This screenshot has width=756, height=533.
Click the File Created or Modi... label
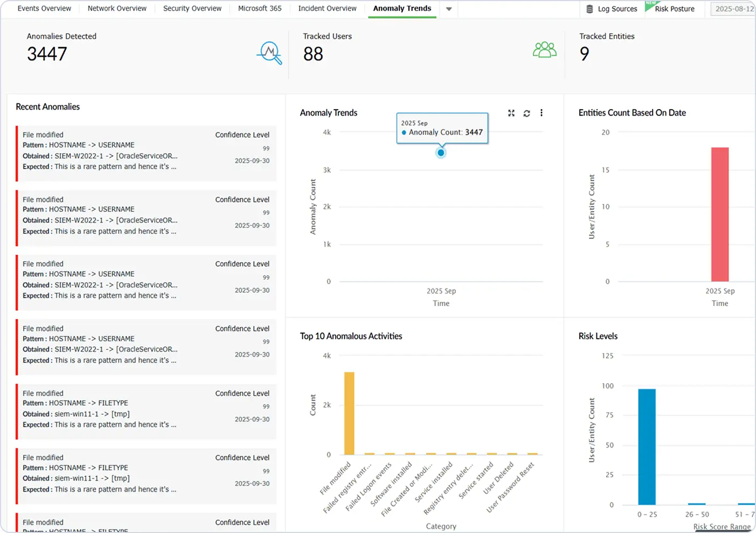click(406, 489)
